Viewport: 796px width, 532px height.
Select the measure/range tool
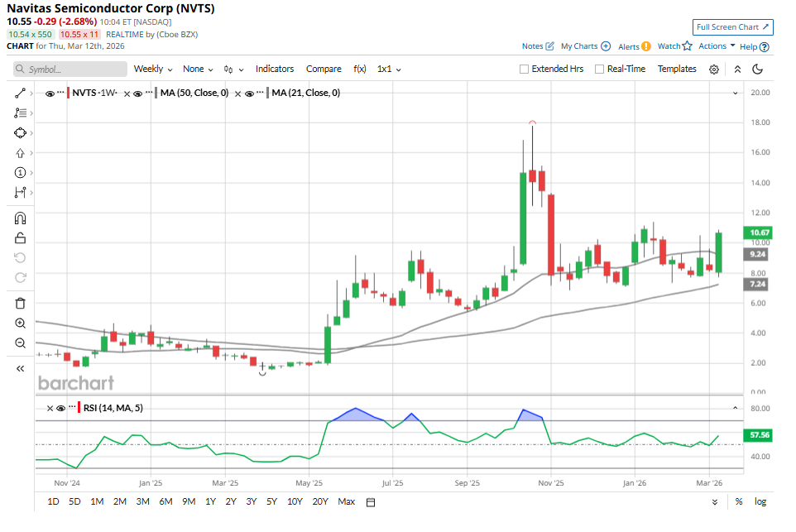pyautogui.click(x=21, y=193)
